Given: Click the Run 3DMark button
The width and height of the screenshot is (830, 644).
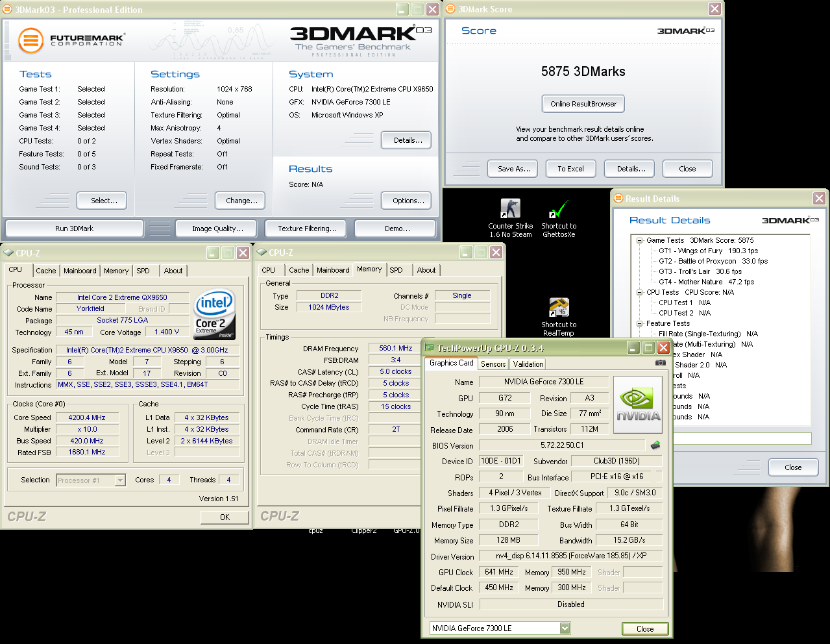Looking at the screenshot, I should [75, 229].
